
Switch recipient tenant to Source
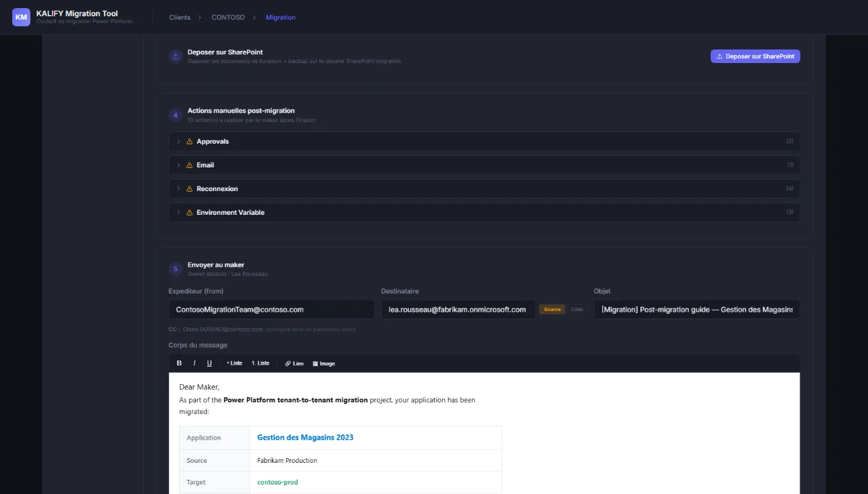(552, 310)
